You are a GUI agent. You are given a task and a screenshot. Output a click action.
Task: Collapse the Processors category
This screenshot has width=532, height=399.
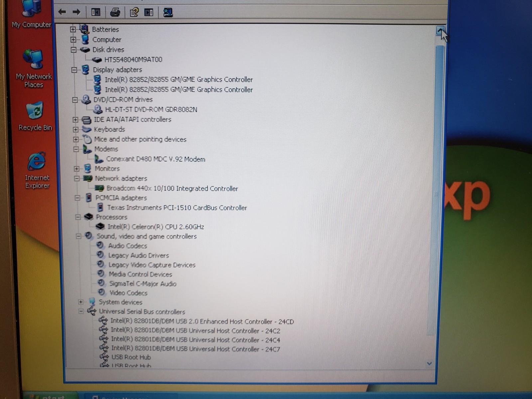tap(78, 217)
